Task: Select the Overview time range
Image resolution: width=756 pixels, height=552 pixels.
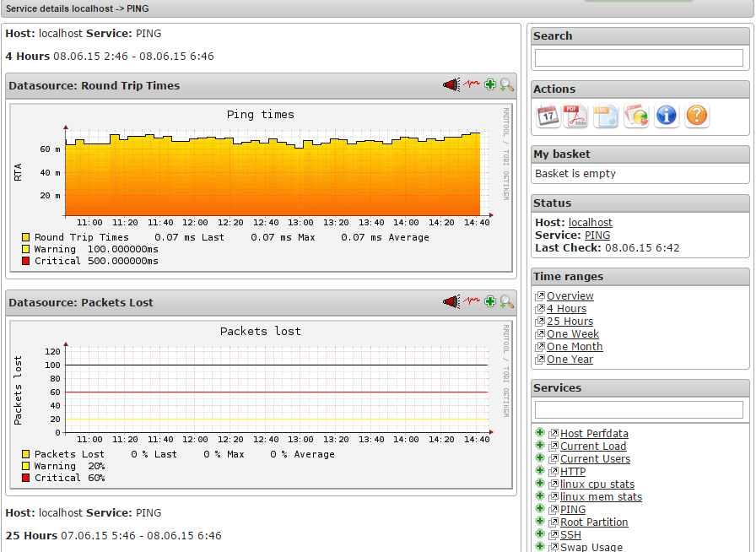Action: 571,295
